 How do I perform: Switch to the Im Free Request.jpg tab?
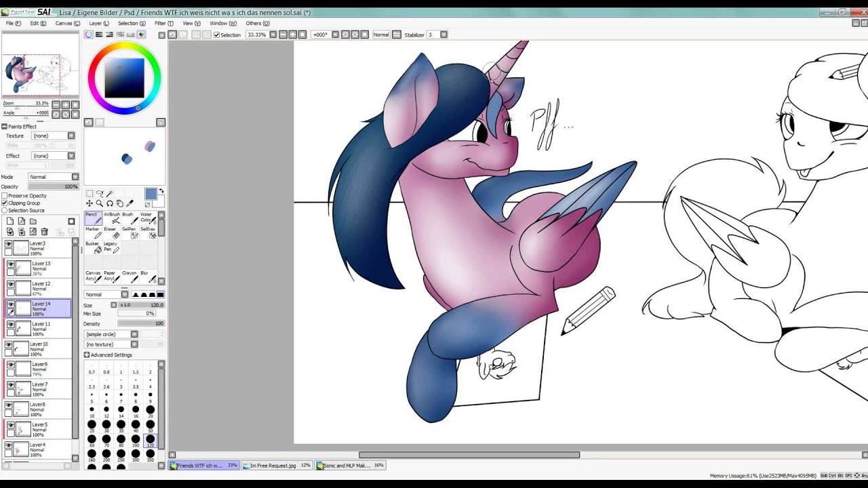point(277,466)
